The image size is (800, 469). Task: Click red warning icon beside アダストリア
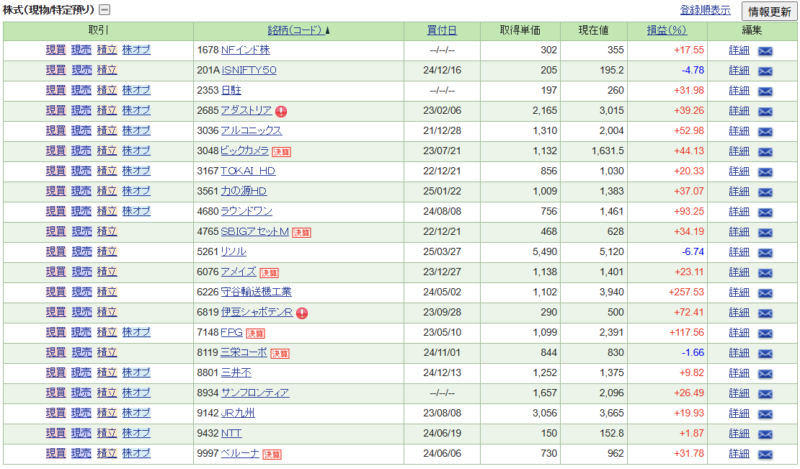(x=281, y=111)
